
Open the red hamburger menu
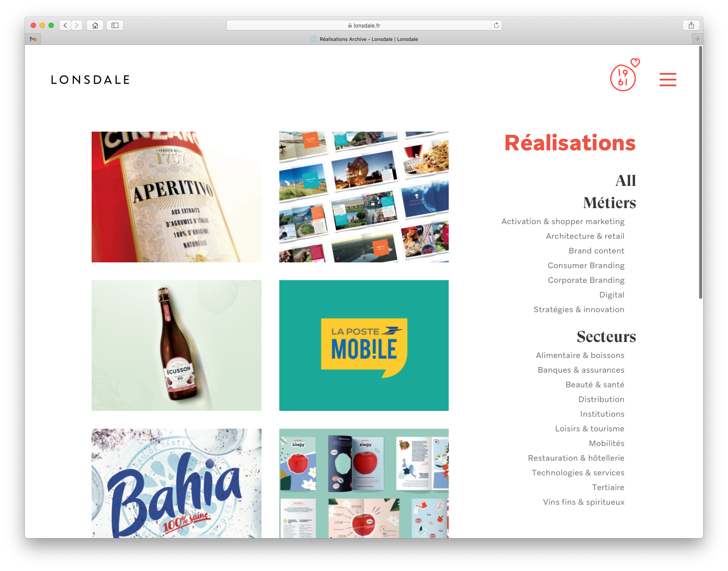tap(668, 80)
